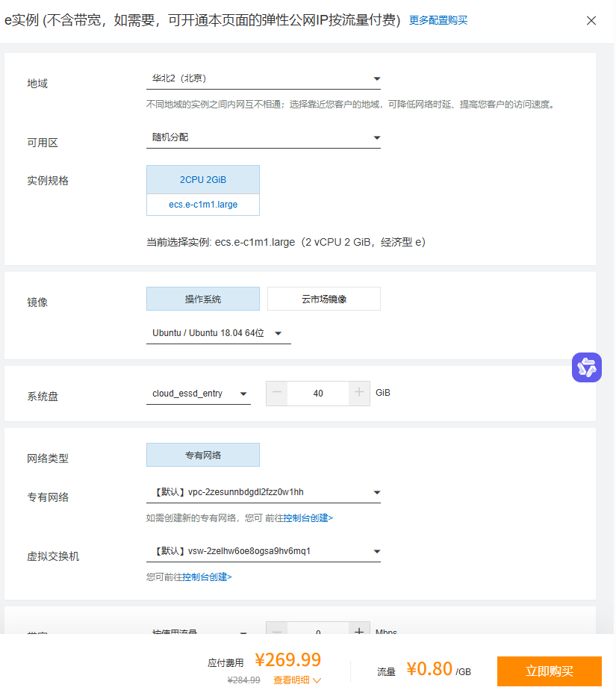Open 控制台创建 link under 虚拟交换机
Screen dimensions: 616x699
pyautogui.click(x=208, y=577)
